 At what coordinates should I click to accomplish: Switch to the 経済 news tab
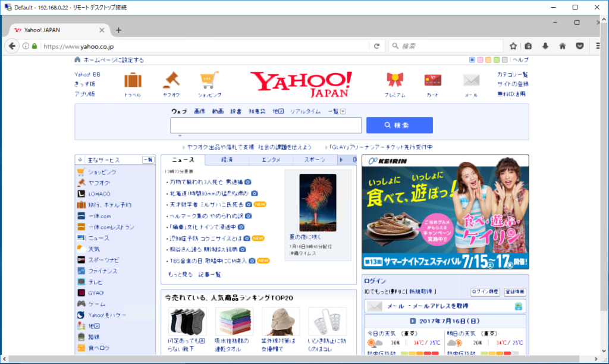227,159
